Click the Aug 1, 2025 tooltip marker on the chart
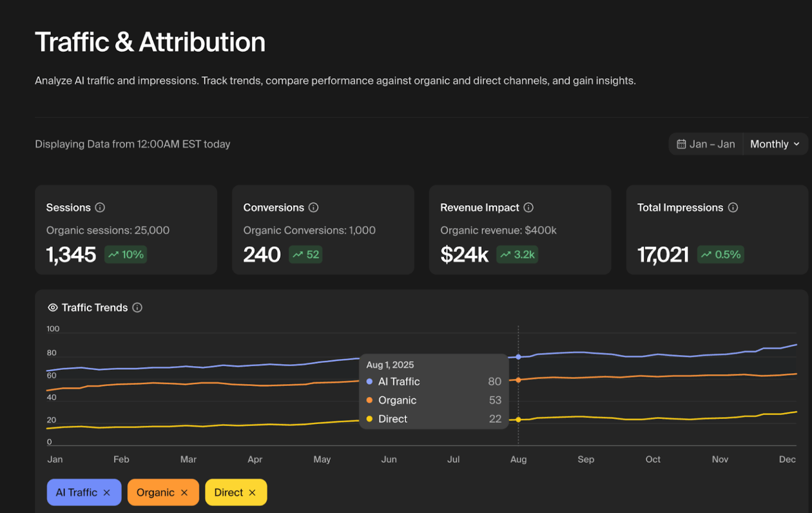 518,357
